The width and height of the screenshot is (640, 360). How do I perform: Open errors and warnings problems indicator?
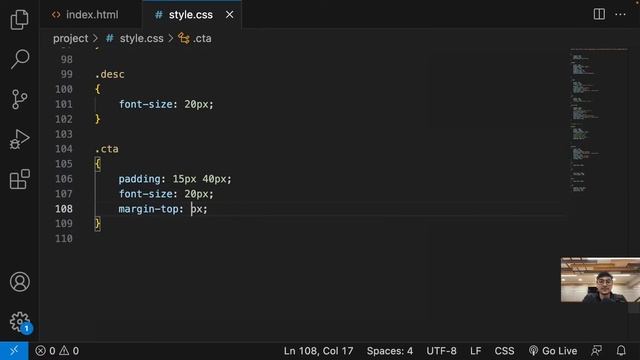pos(57,351)
